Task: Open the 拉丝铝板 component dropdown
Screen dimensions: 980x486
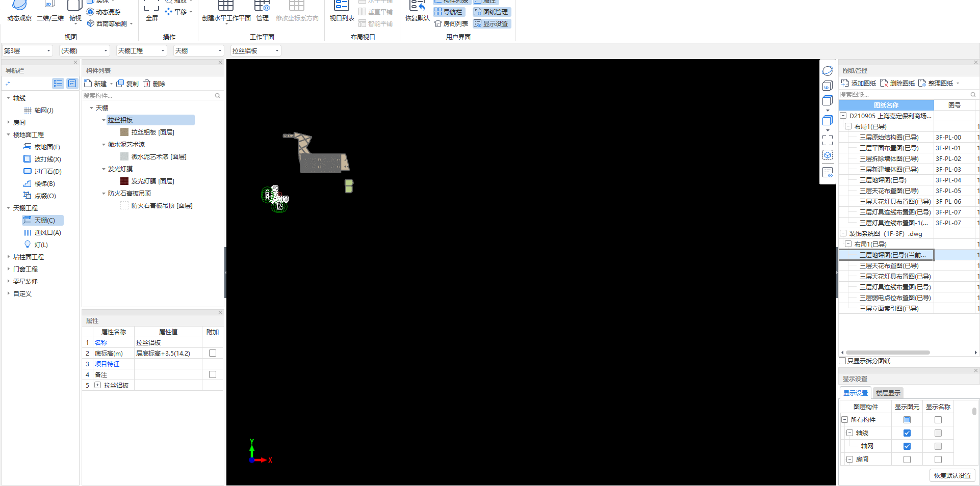Action: coord(255,50)
